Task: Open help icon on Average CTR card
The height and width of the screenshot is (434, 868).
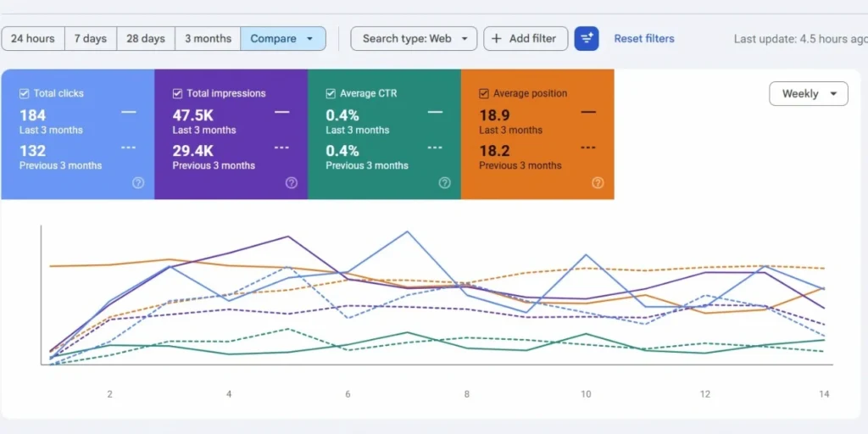Action: click(x=444, y=183)
